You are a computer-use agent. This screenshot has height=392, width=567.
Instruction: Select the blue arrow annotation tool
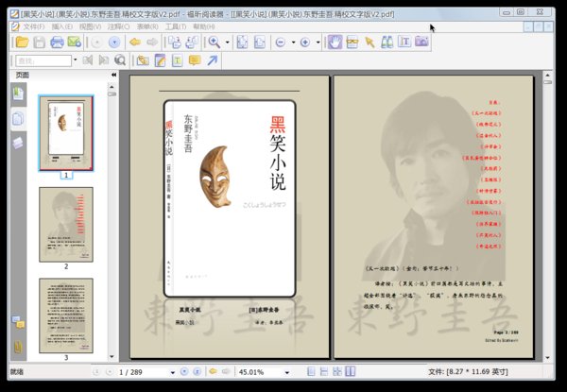click(x=213, y=60)
